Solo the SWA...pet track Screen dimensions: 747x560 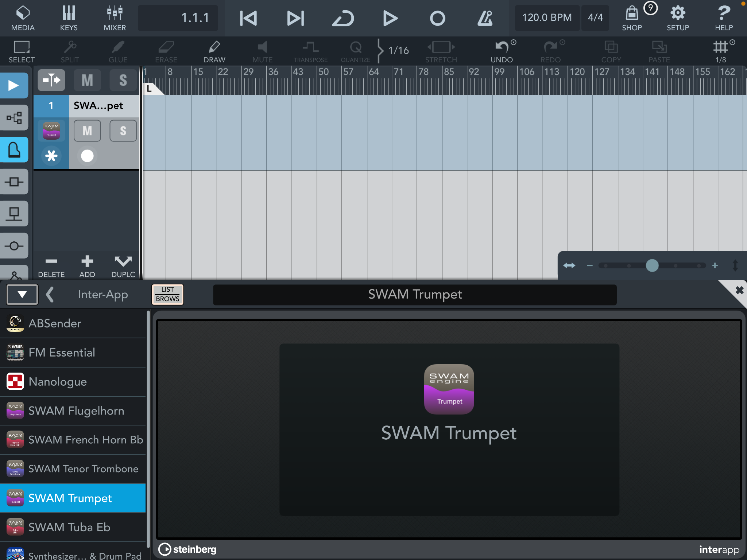(123, 131)
